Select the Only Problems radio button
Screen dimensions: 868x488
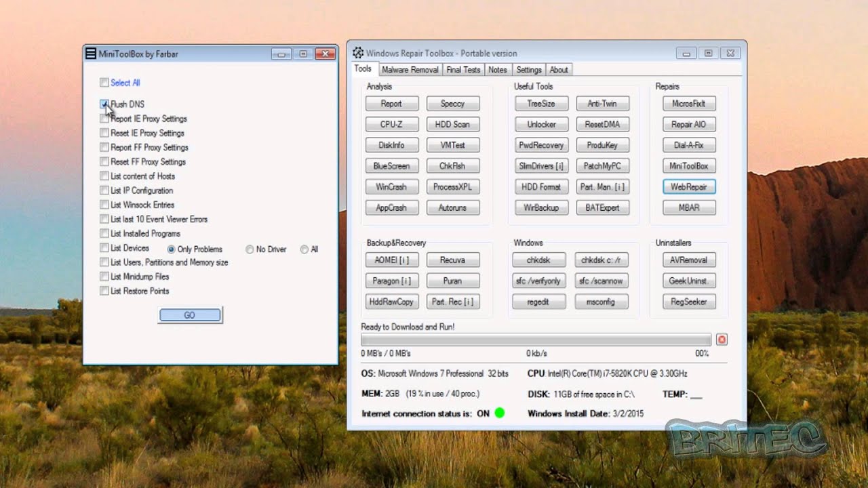(171, 249)
